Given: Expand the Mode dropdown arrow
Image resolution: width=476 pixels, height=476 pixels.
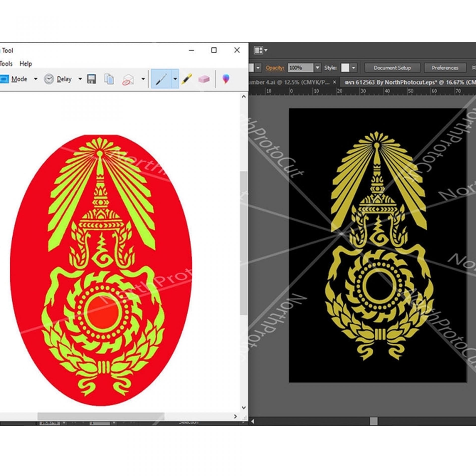Looking at the screenshot, I should pos(36,79).
